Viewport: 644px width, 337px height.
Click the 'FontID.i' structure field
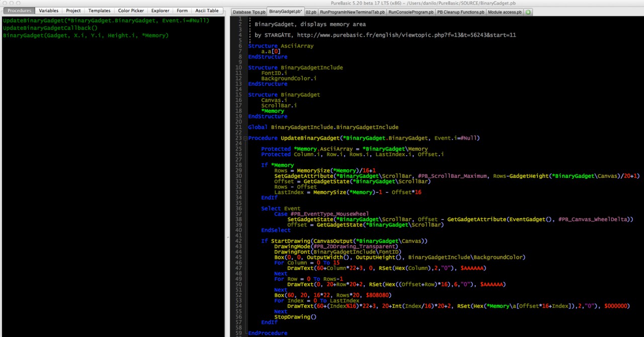pyautogui.click(x=274, y=73)
